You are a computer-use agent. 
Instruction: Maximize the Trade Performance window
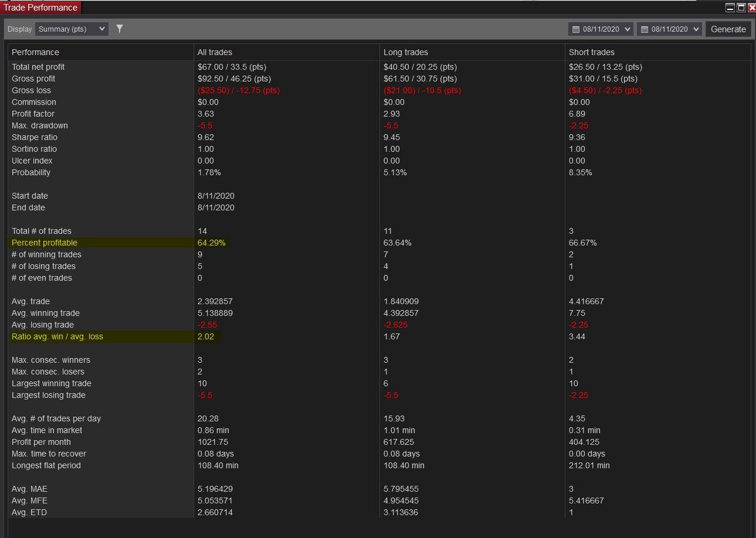741,8
